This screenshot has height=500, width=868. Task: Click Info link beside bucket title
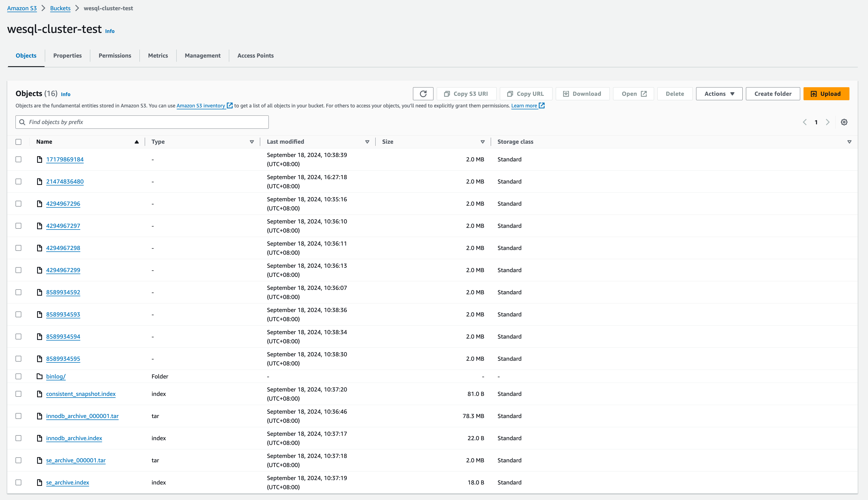coord(110,31)
